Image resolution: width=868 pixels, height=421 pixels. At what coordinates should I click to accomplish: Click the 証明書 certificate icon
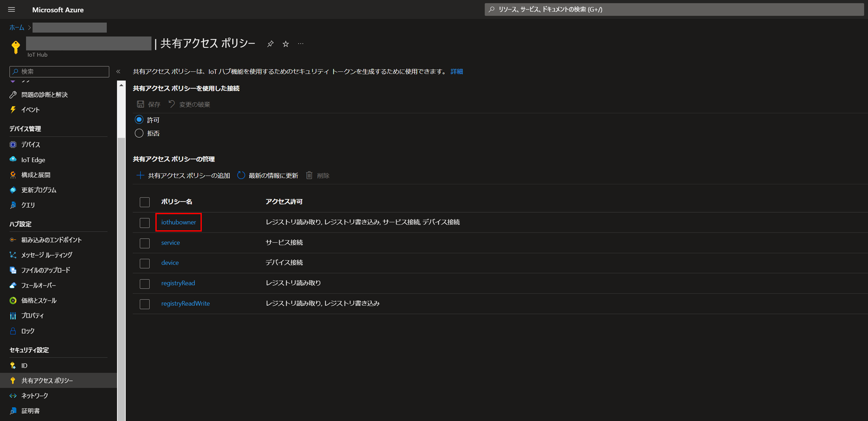tap(13, 411)
